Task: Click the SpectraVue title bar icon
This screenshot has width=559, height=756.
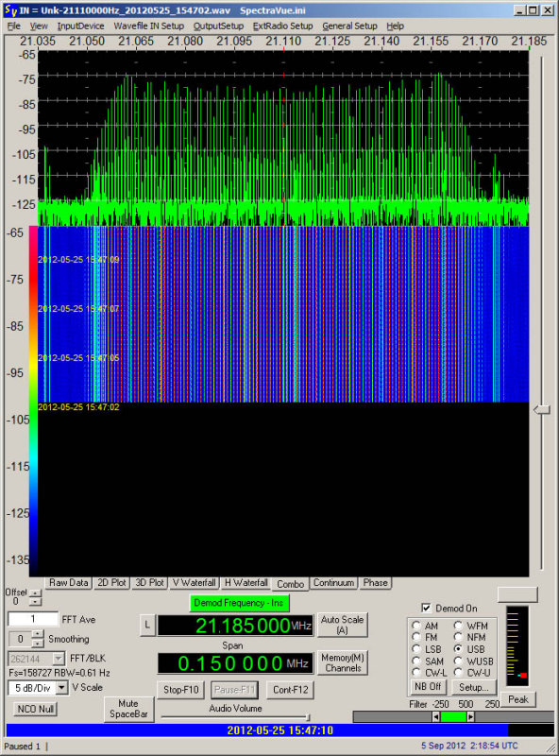Action: point(10,9)
